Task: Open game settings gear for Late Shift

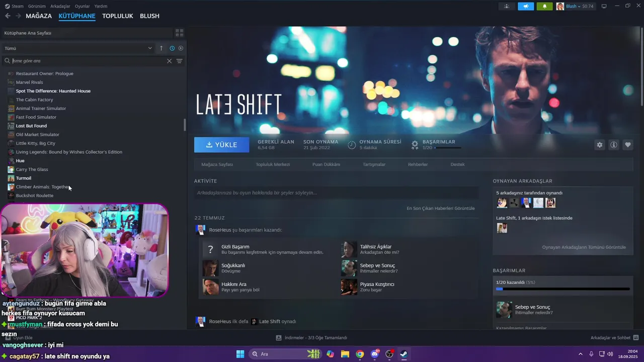Action: [x=599, y=145]
